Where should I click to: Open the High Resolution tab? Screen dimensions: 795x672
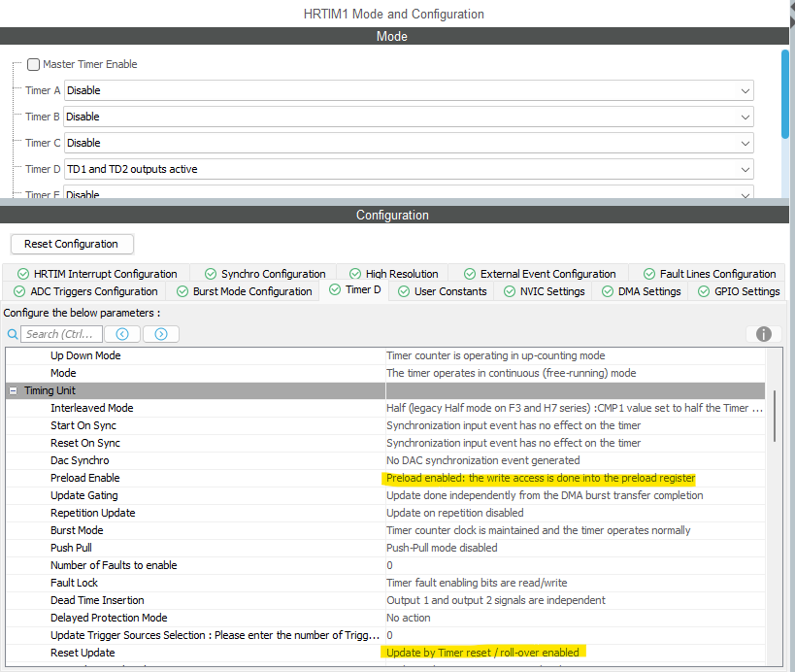(x=393, y=274)
